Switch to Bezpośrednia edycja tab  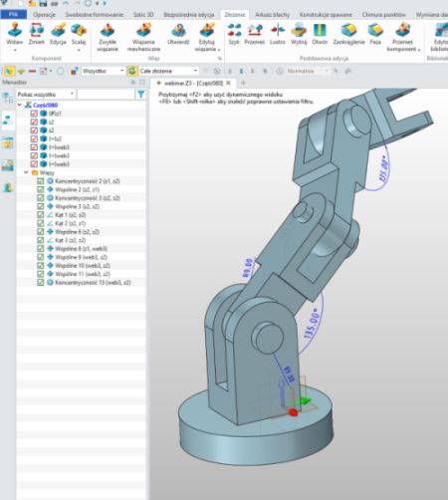(188, 15)
